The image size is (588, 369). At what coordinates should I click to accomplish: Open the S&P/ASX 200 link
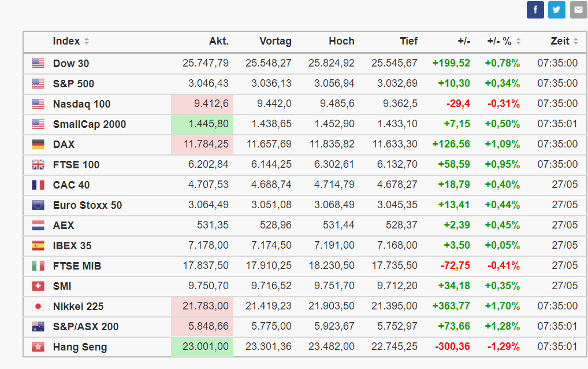pyautogui.click(x=85, y=327)
